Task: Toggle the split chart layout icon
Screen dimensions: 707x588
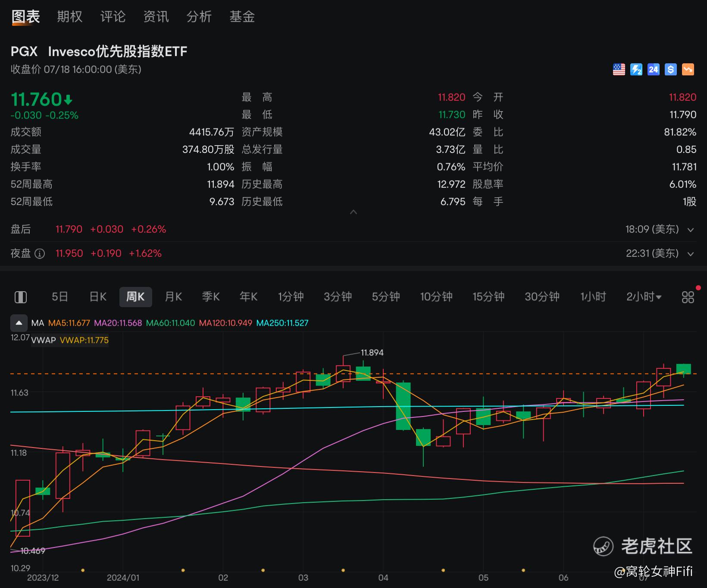Action: tap(21, 297)
